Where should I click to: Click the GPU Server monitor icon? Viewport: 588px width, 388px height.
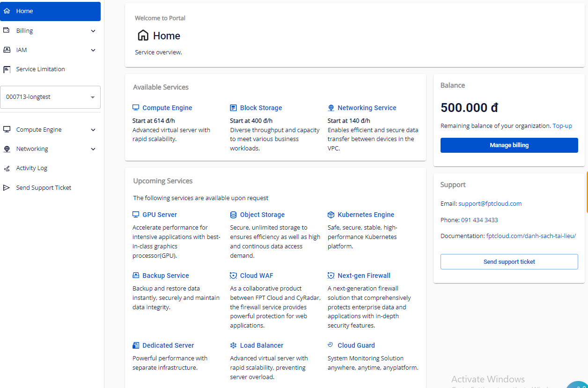tap(136, 215)
